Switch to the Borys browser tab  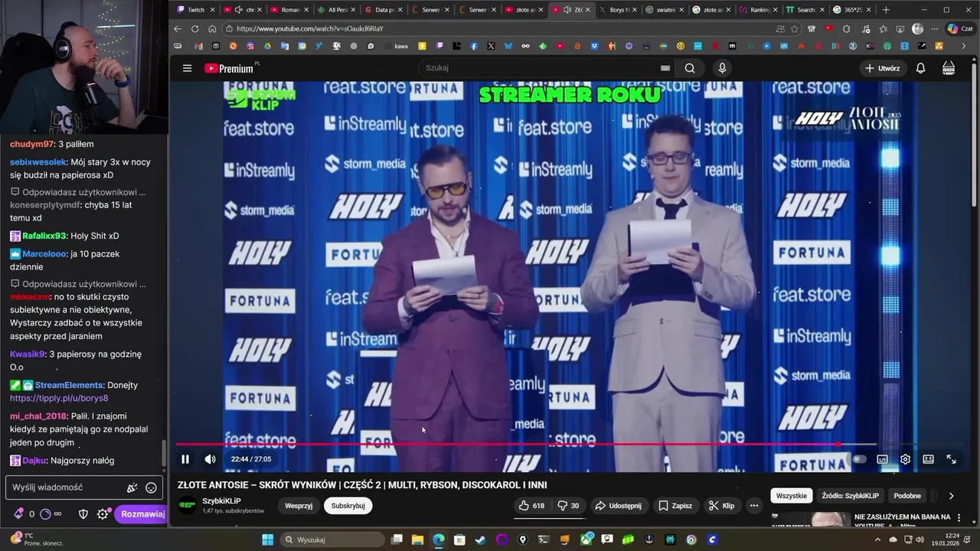coord(618,10)
